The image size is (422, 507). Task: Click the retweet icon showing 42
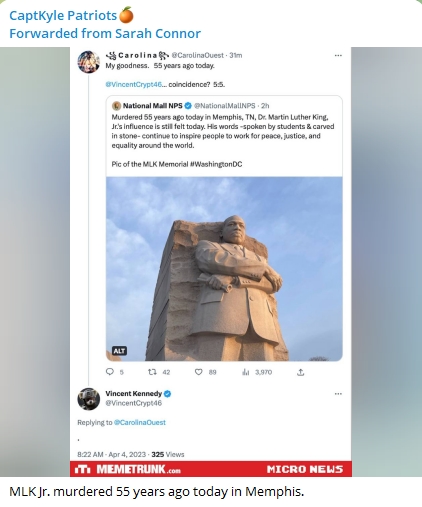(x=152, y=372)
